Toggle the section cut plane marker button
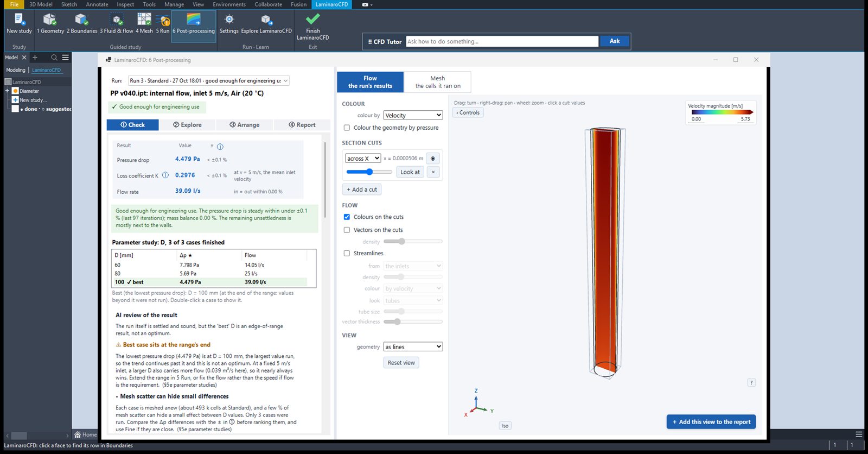 433,159
